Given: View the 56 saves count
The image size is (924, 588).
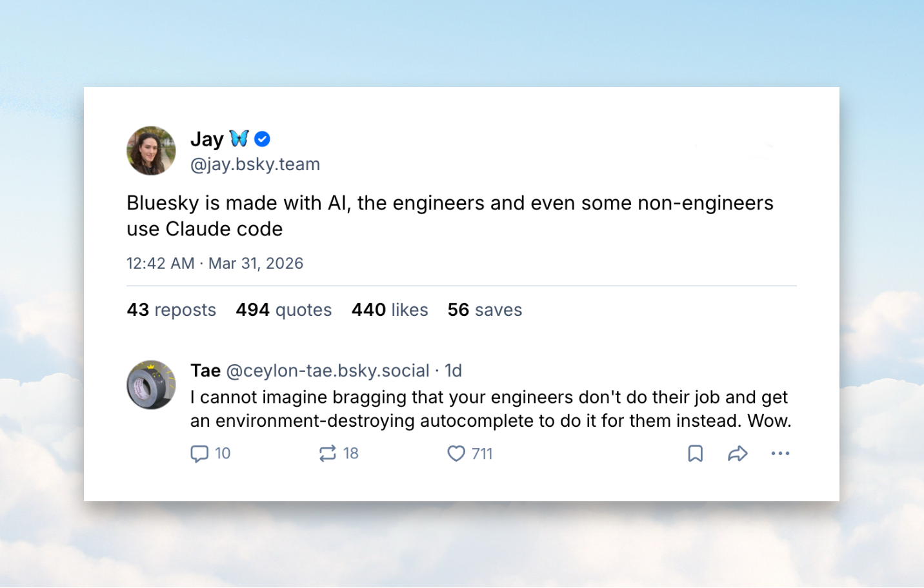Looking at the screenshot, I should tap(485, 310).
